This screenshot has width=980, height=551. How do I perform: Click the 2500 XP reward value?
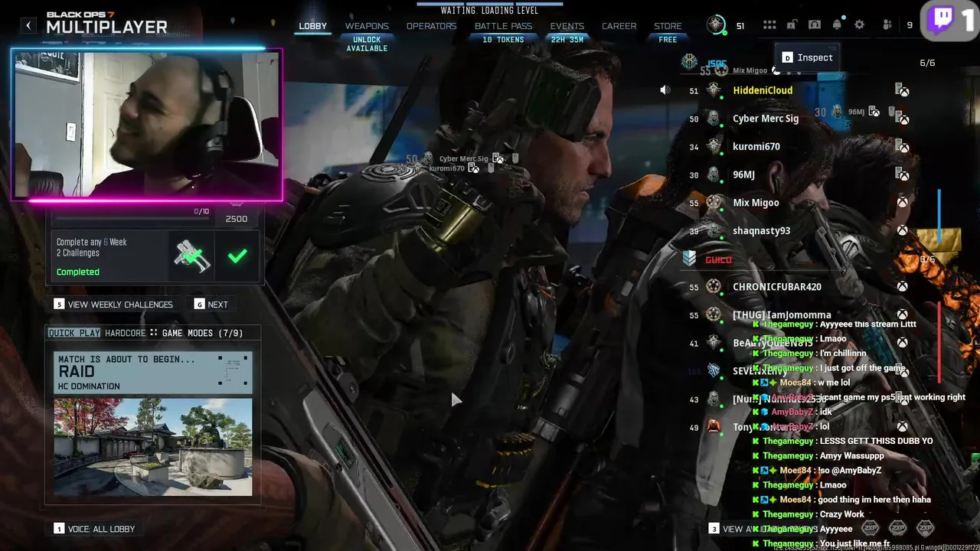coord(237,219)
